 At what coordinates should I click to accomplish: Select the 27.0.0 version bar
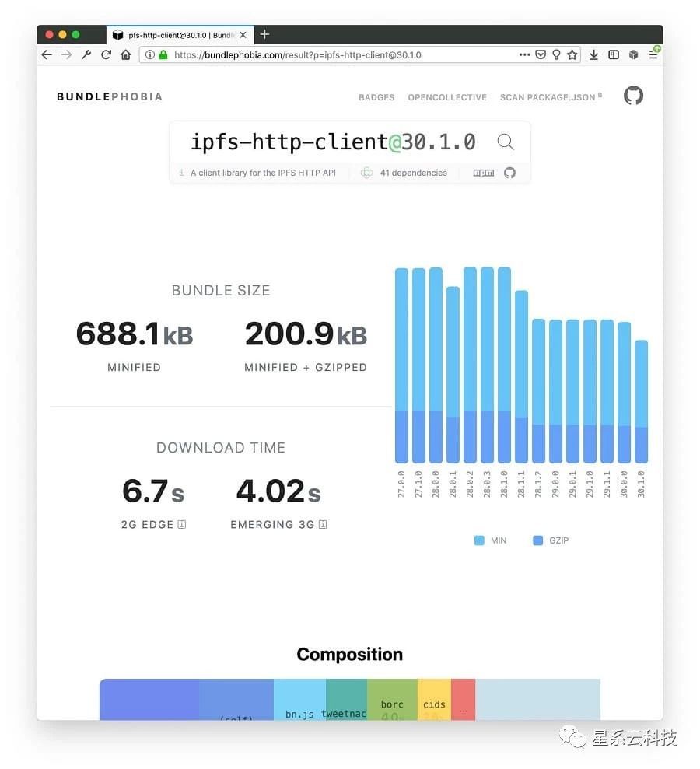pyautogui.click(x=402, y=365)
